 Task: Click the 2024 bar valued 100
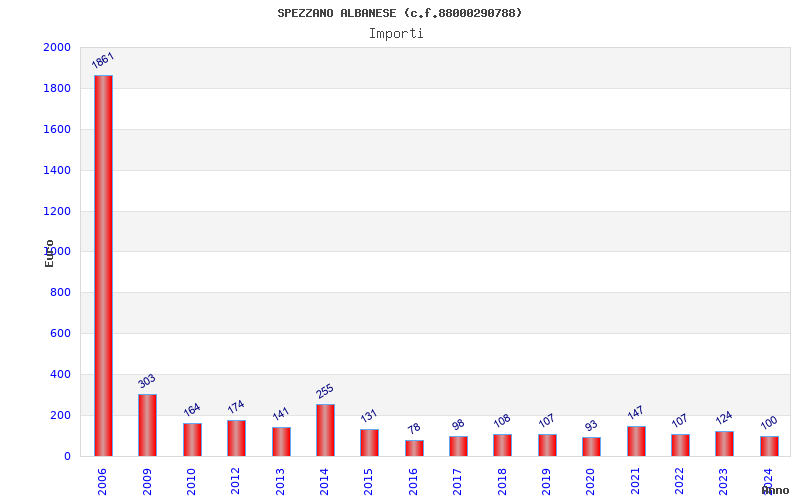pos(770,446)
